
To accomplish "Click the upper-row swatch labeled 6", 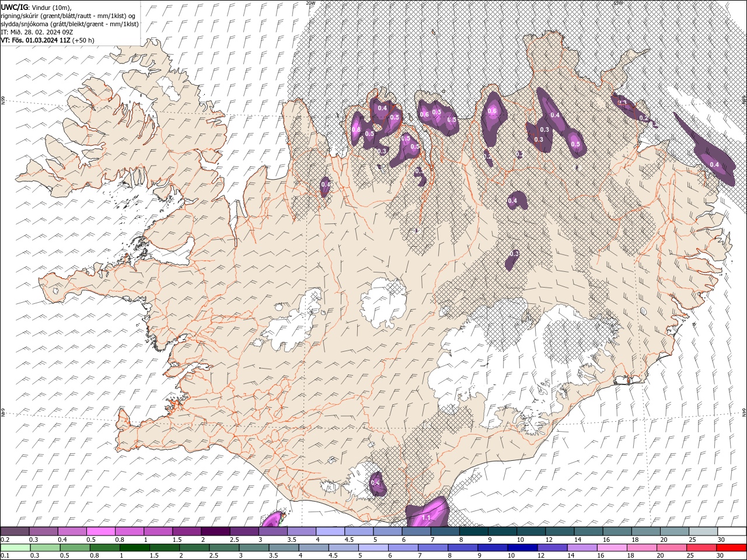I will [x=416, y=531].
